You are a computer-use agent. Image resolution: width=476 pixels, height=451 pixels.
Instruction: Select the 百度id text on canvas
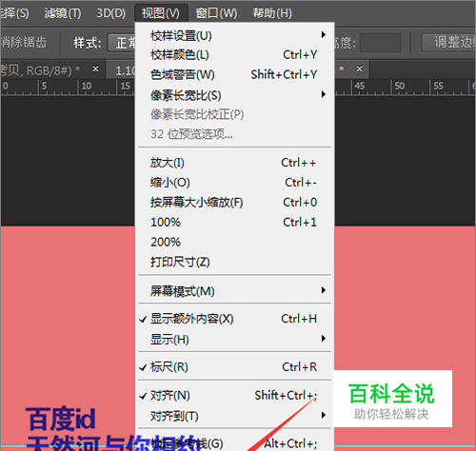60,419
